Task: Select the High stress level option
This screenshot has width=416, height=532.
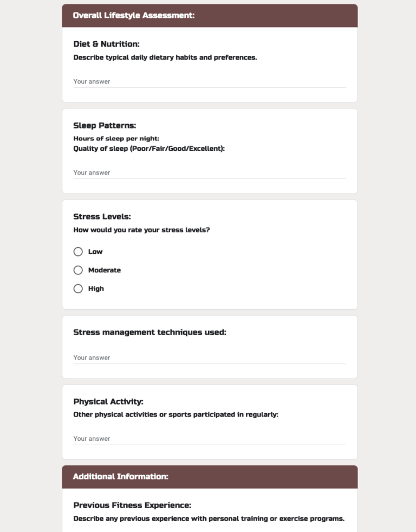Action: coord(77,289)
